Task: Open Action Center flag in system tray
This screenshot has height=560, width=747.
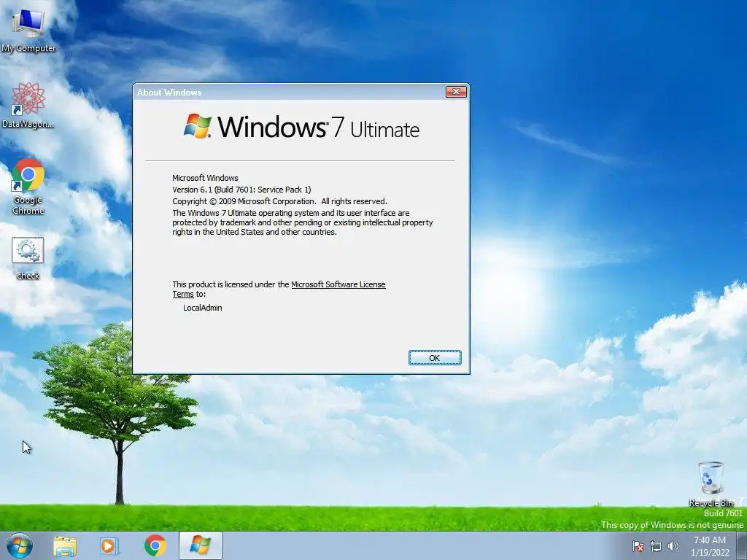Action: (638, 546)
